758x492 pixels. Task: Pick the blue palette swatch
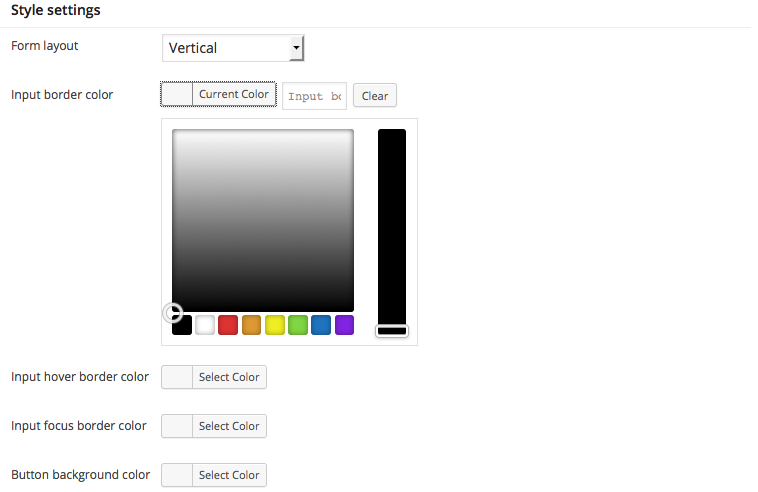pos(321,325)
